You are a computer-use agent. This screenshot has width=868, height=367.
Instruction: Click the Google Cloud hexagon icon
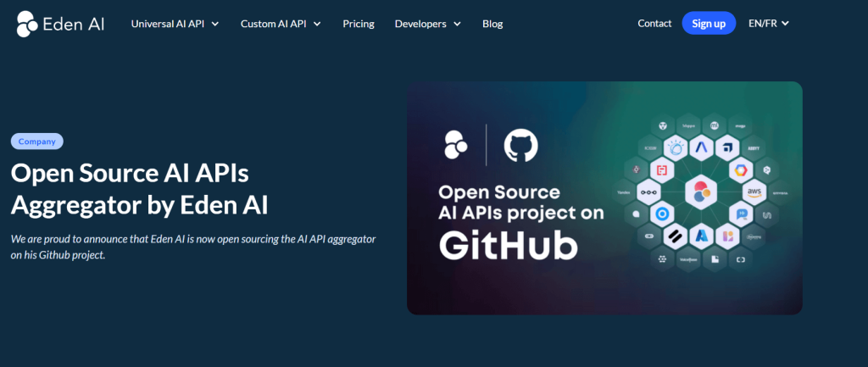click(x=741, y=170)
